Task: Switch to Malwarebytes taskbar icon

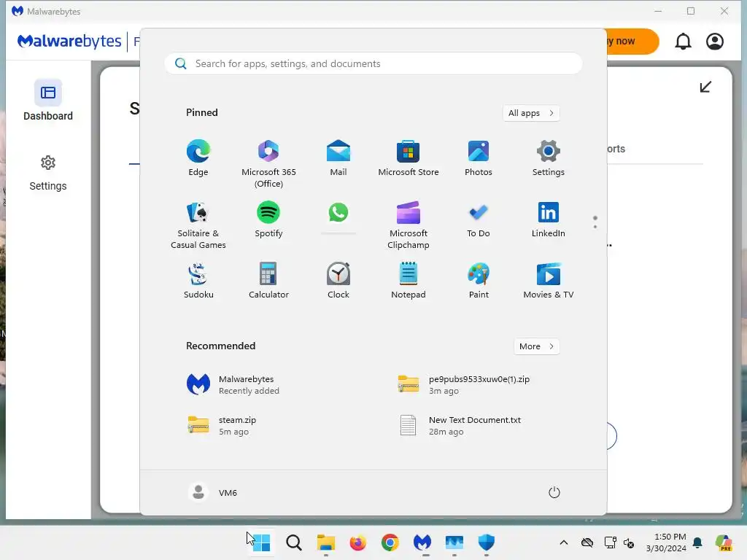Action: tap(422, 542)
